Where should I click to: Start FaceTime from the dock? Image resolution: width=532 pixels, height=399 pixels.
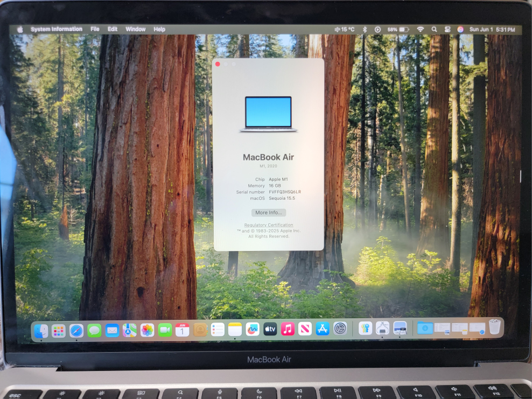coord(165,330)
